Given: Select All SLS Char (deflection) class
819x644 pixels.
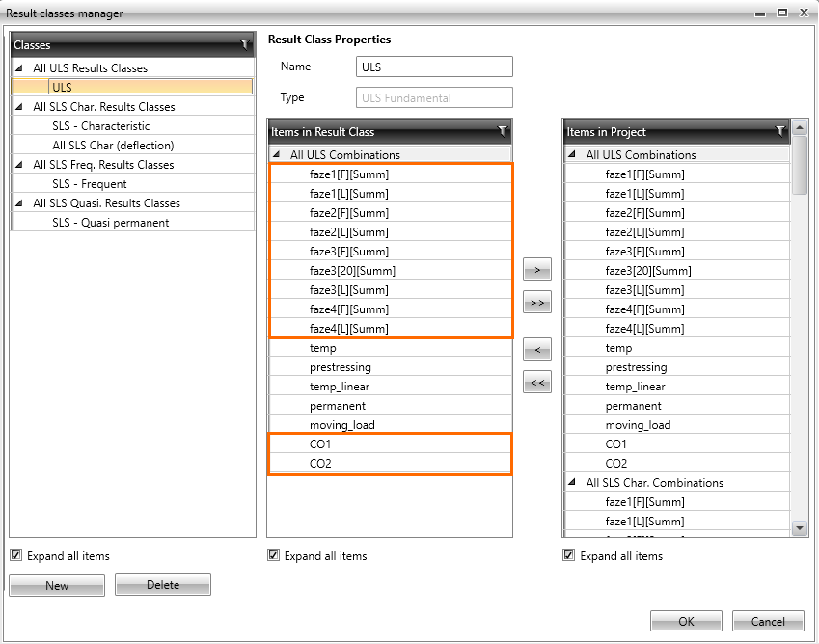Looking at the screenshot, I should tap(113, 146).
